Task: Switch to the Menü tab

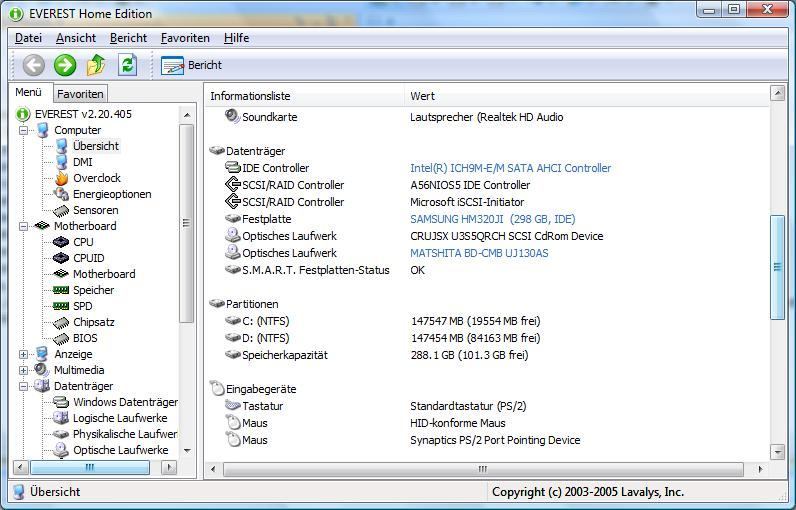Action: click(x=28, y=92)
